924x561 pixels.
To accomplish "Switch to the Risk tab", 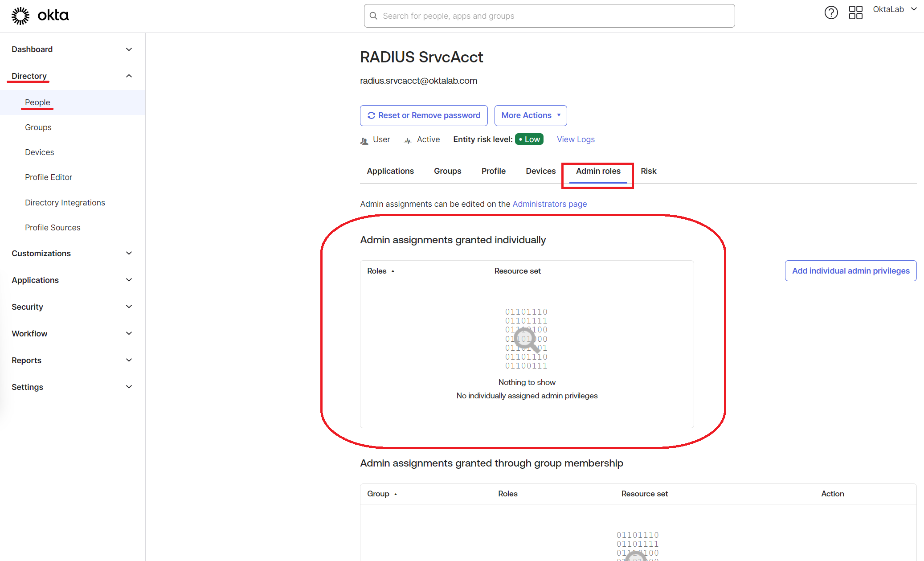I will (649, 171).
